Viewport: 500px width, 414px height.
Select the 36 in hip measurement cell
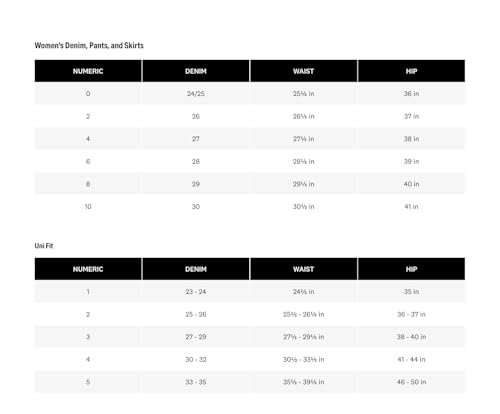(411, 94)
